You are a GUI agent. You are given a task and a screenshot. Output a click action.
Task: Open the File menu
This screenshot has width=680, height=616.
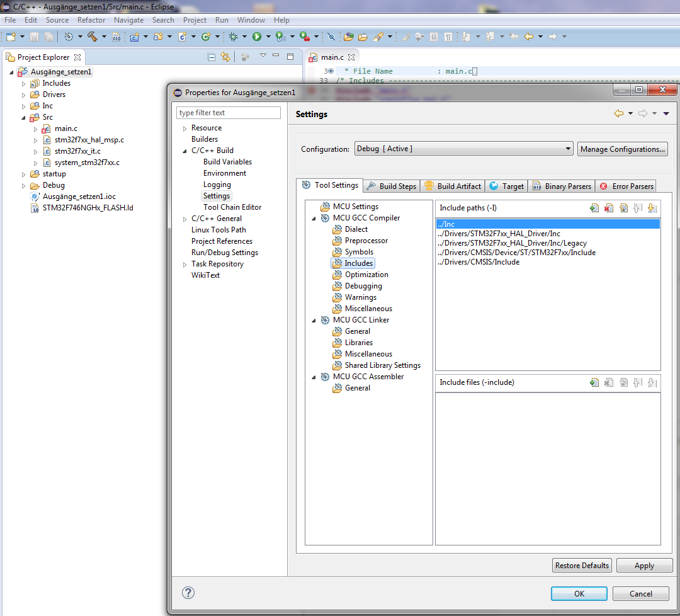point(10,20)
